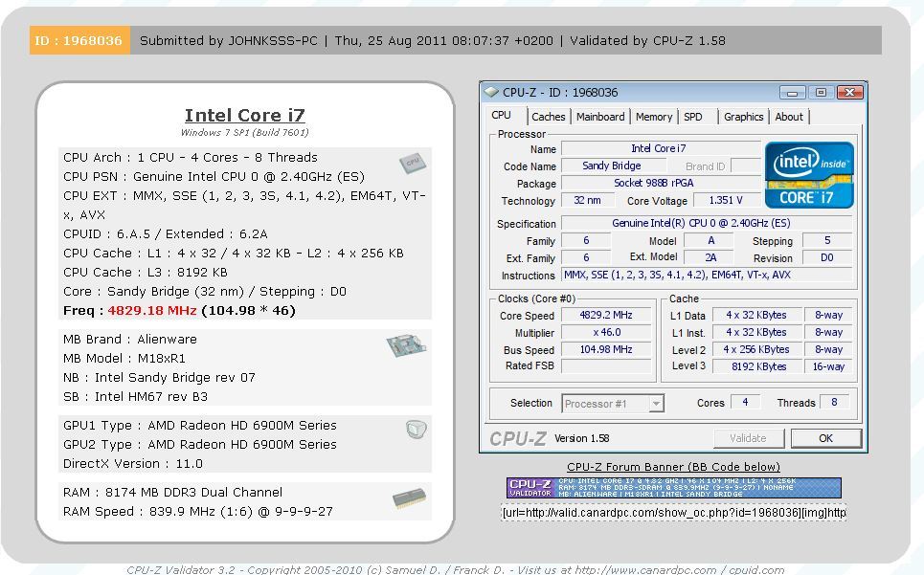
Task: Click the CPU-Z title bar app icon
Action: pyautogui.click(x=491, y=93)
